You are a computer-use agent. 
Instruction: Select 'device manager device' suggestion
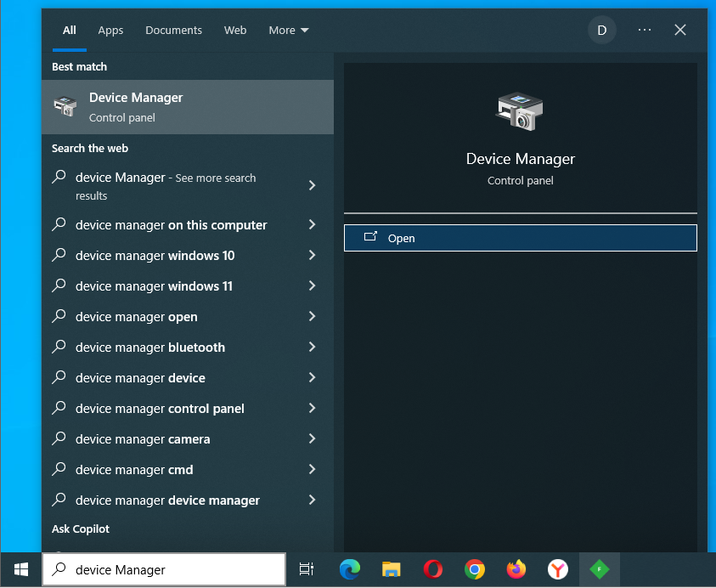pyautogui.click(x=187, y=378)
